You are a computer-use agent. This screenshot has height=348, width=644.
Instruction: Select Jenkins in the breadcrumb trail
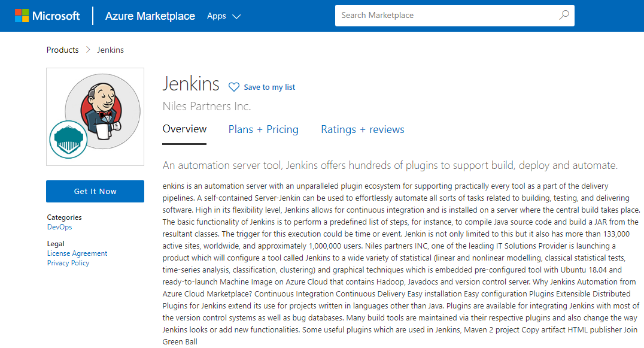click(x=111, y=50)
